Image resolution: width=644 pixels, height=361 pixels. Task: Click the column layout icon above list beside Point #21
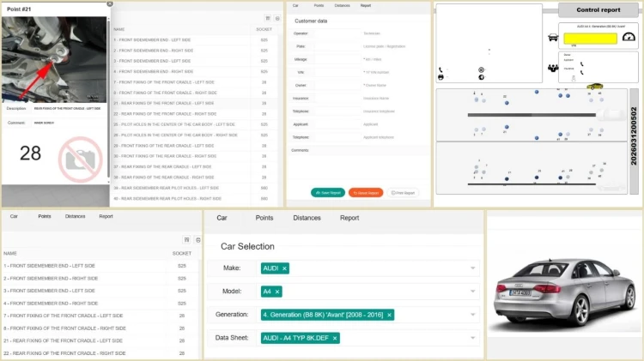click(268, 18)
